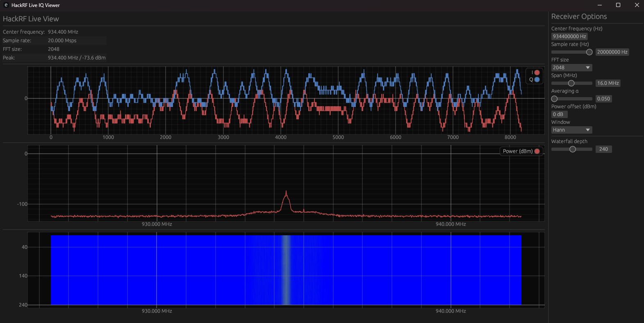
Task: Click the Sample rate 20.000 Msps readout
Action: (62, 41)
